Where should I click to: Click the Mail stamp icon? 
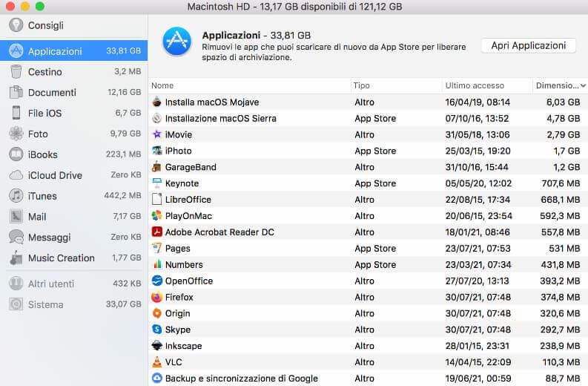point(16,216)
